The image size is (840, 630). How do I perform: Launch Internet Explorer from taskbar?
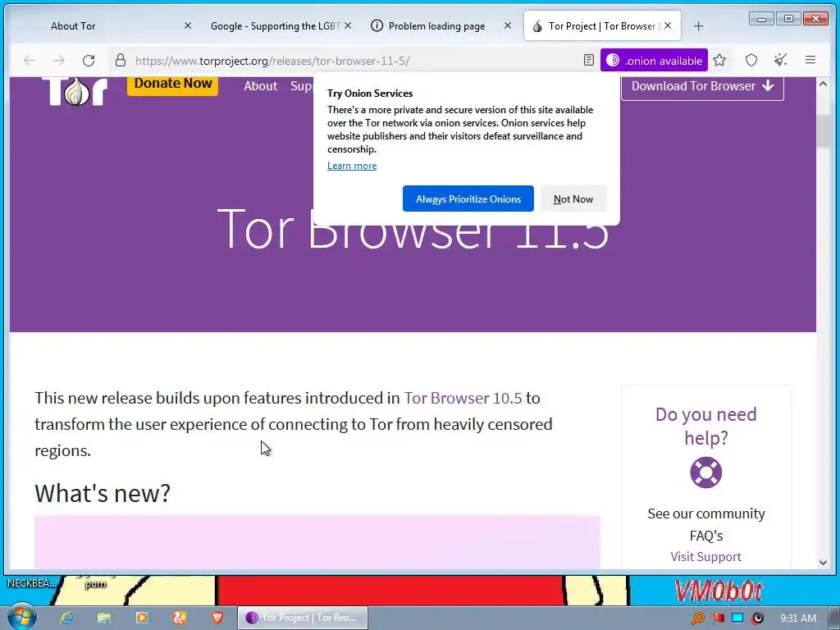pyautogui.click(x=66, y=618)
